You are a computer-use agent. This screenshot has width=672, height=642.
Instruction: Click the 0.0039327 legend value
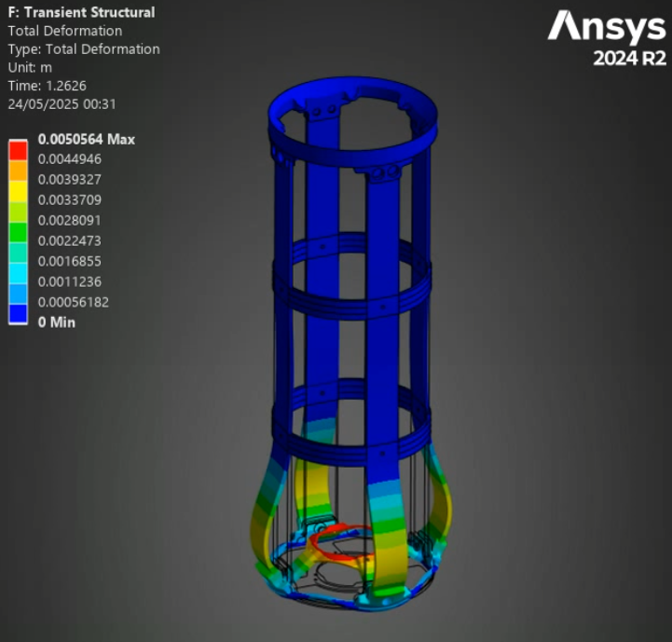pyautogui.click(x=69, y=180)
